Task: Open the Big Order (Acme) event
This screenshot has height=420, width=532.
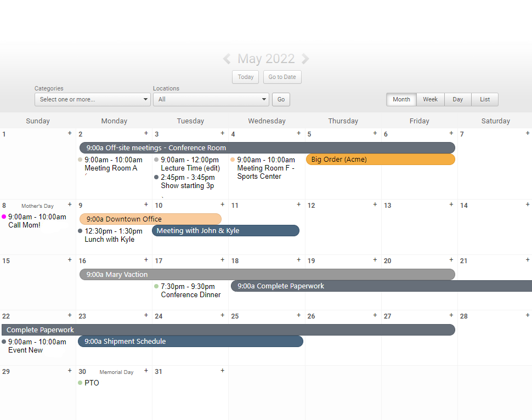Action: pos(380,159)
